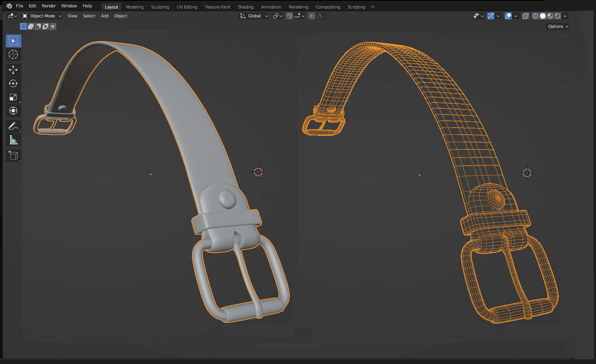Switch to rendered shading
This screenshot has width=596, height=364.
pyautogui.click(x=558, y=16)
